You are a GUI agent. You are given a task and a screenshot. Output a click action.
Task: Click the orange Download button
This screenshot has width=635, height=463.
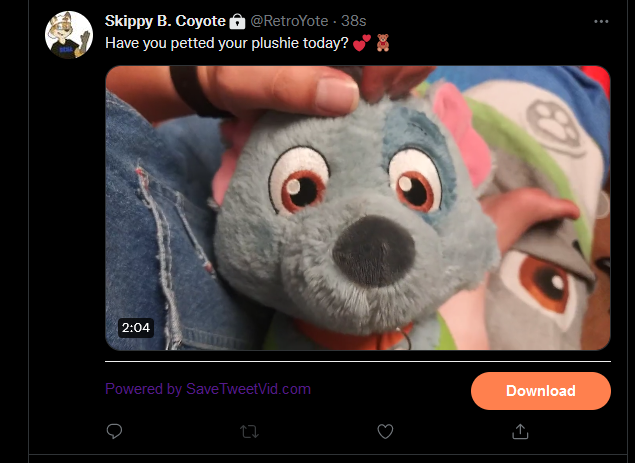[x=541, y=391]
